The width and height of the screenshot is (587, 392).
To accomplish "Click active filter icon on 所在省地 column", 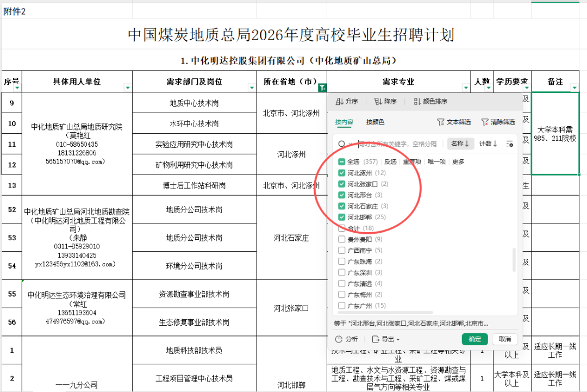I will [x=322, y=88].
